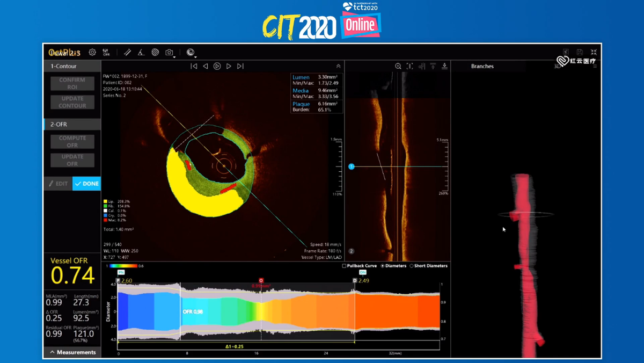Viewport: 644px width, 363px height.
Task: Click the Vessel OFR 0.74 value
Action: pos(73,275)
